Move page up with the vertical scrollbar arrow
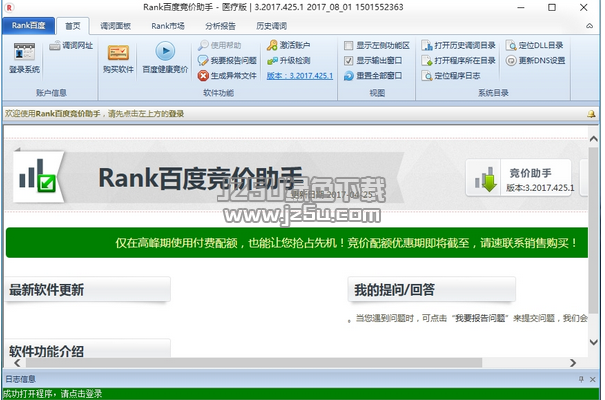Image resolution: width=605 pixels, height=400 pixels. 593,138
